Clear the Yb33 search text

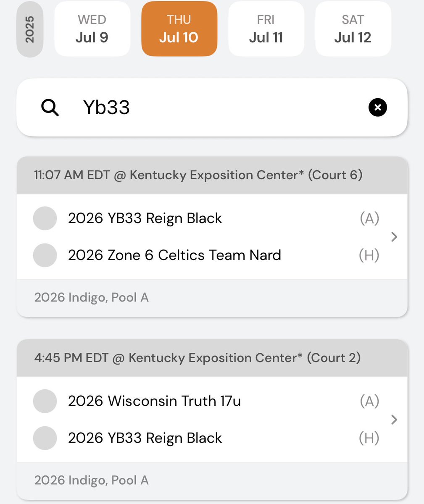(x=377, y=108)
